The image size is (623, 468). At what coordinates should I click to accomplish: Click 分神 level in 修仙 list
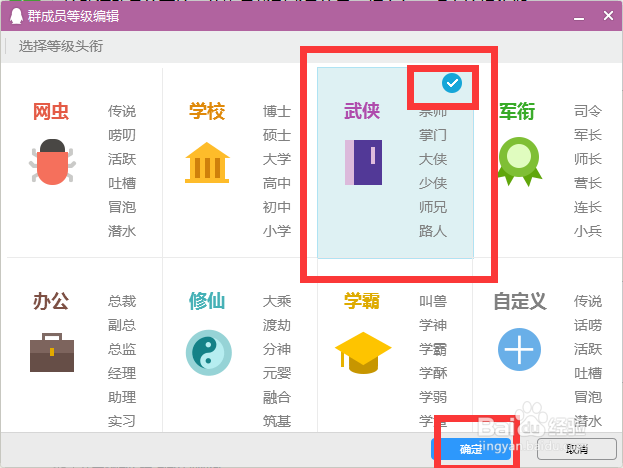pyautogui.click(x=277, y=349)
